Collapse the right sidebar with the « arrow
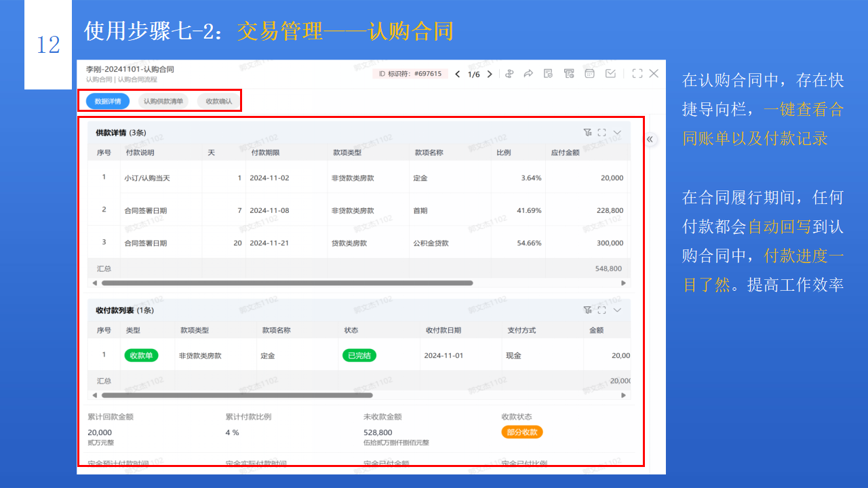Viewport: 868px width, 488px height. (x=649, y=139)
